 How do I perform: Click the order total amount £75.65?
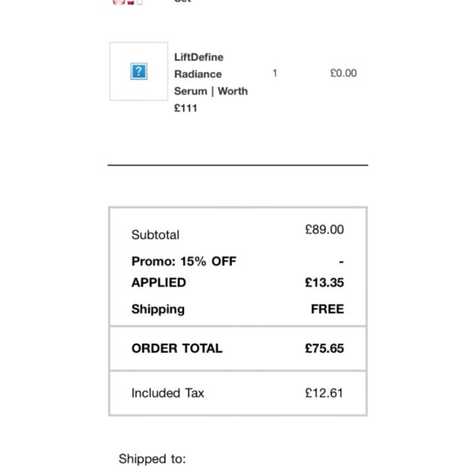(x=324, y=348)
